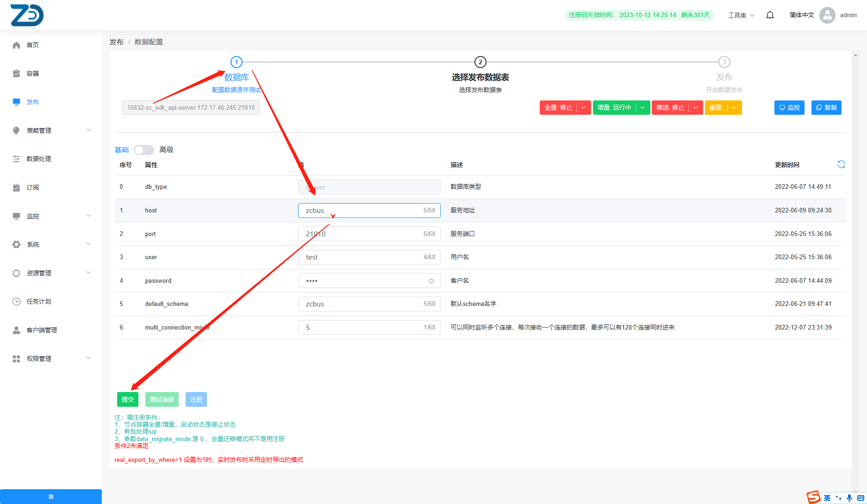Toggle the 基础/高级 mode switch

(144, 150)
